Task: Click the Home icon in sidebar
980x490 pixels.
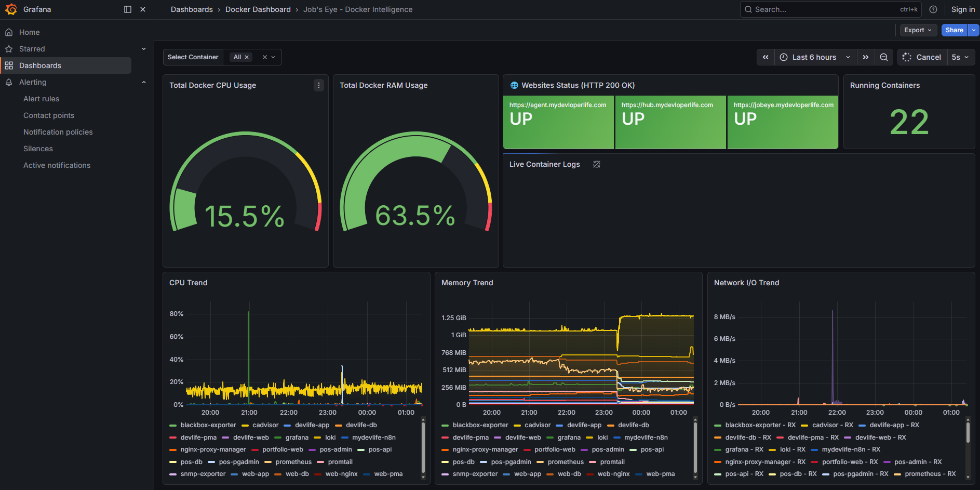Action: (9, 32)
